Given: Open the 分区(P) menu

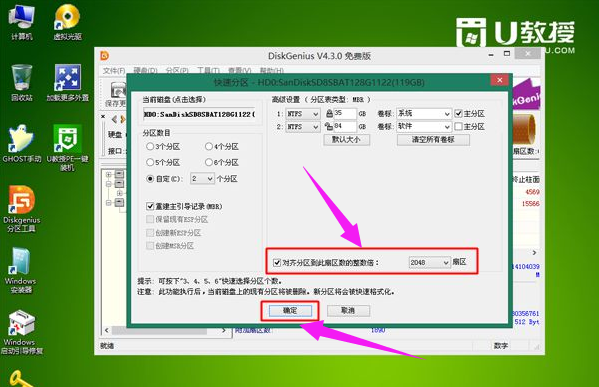Looking at the screenshot, I should tap(177, 71).
